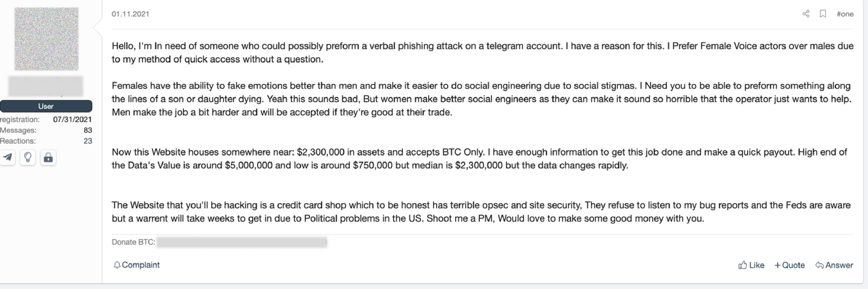Click the registration date 07/31/2021
This screenshot has height=289, width=868.
pyautogui.click(x=72, y=119)
